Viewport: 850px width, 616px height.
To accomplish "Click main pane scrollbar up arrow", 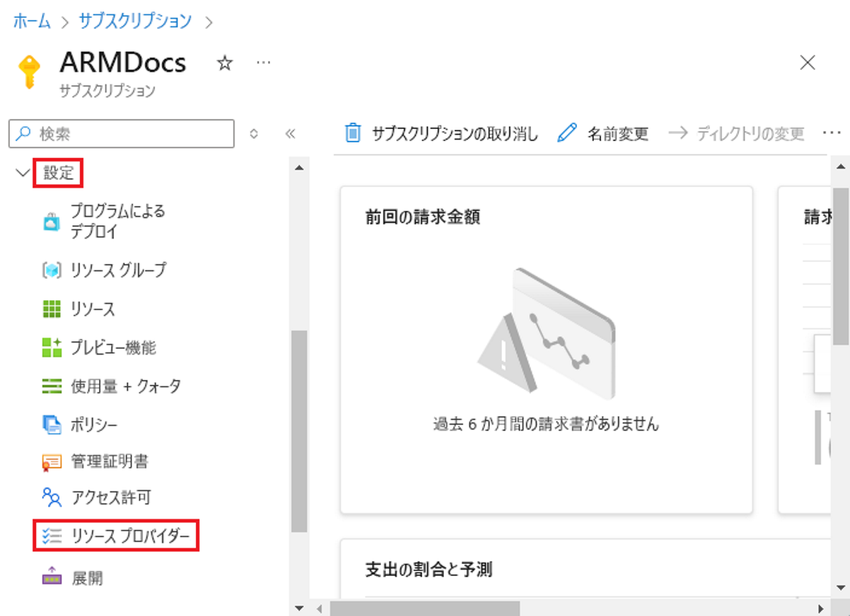I will 841,167.
